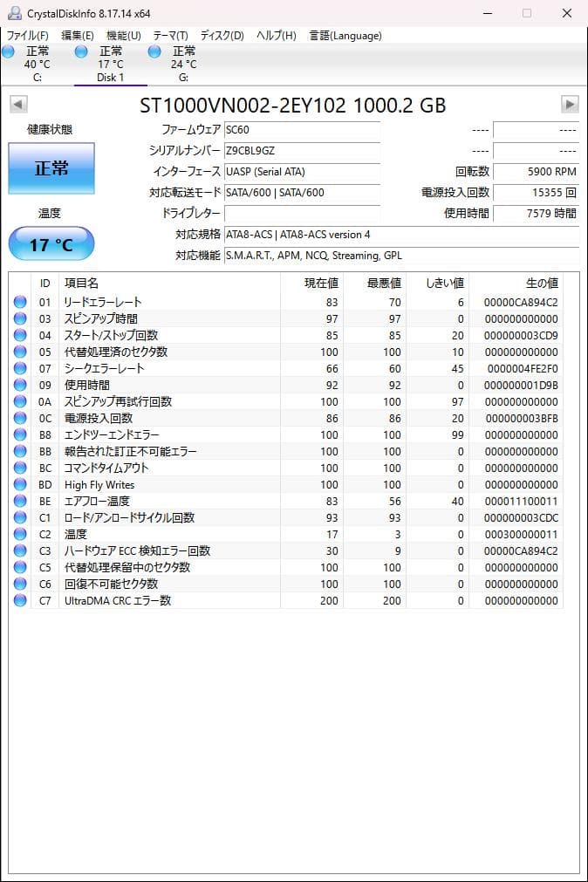Open the 機能(U) menu
Image resolution: width=588 pixels, height=882 pixels.
tap(123, 36)
